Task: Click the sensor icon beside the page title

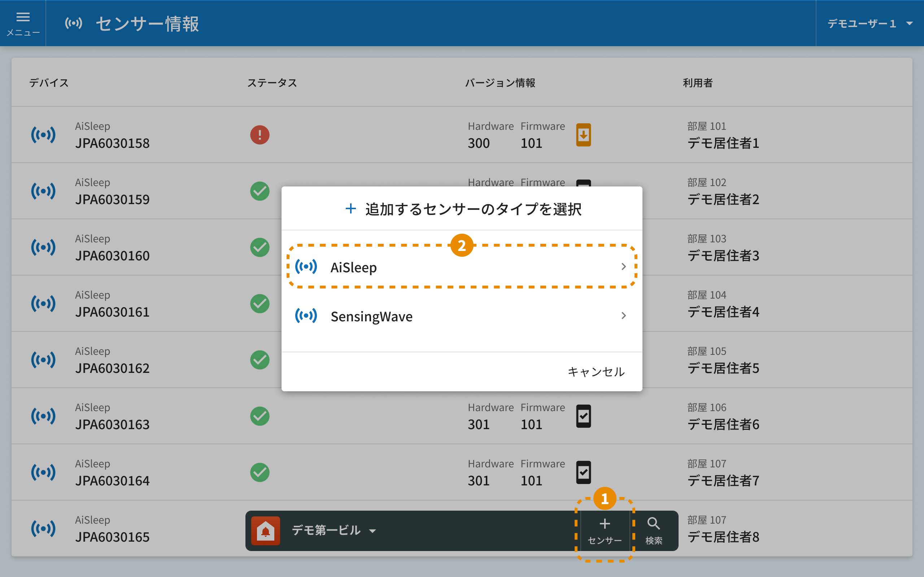Action: (x=73, y=23)
